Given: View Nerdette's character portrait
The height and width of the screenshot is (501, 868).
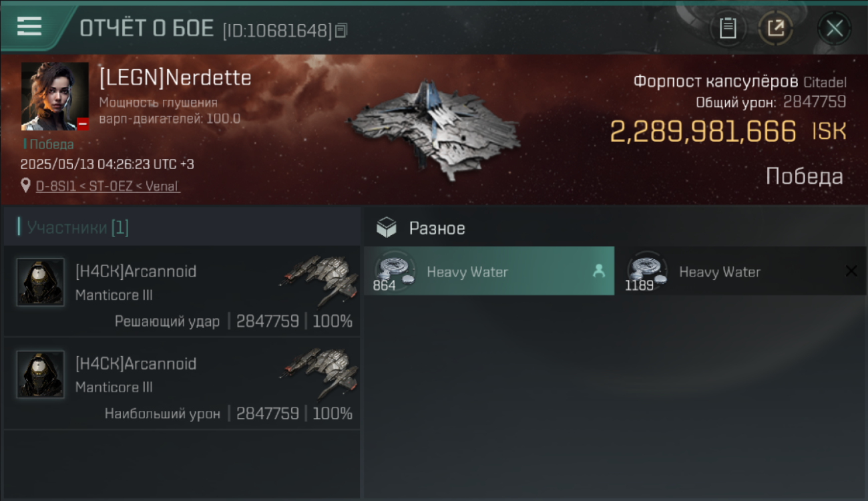Looking at the screenshot, I should [x=55, y=96].
